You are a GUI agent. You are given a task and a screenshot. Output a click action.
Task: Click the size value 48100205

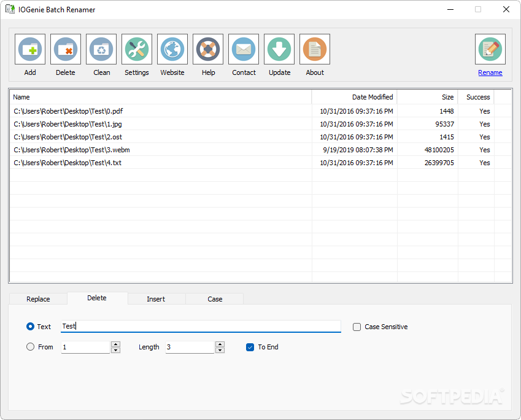(439, 150)
